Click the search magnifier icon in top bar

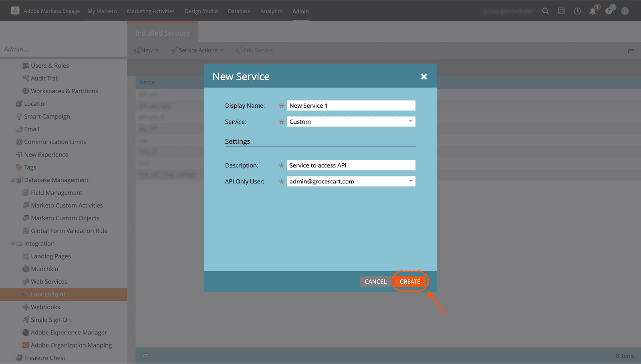(x=545, y=11)
